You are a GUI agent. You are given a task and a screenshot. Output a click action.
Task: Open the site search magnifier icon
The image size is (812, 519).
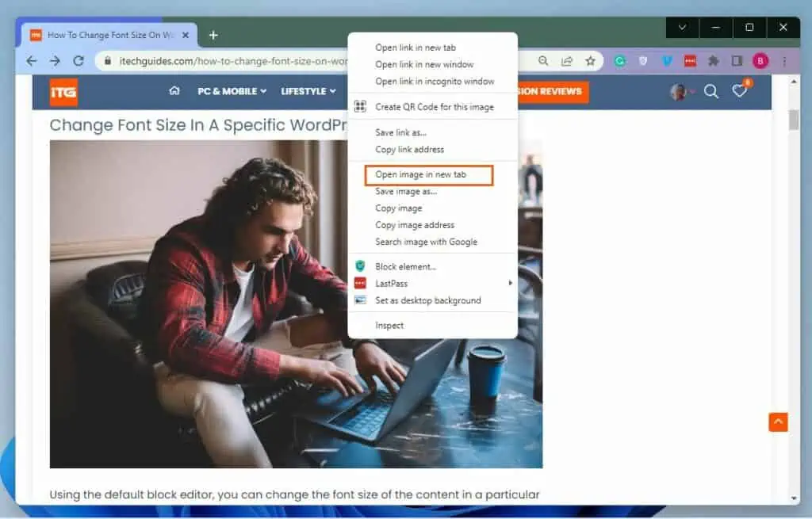click(x=711, y=91)
